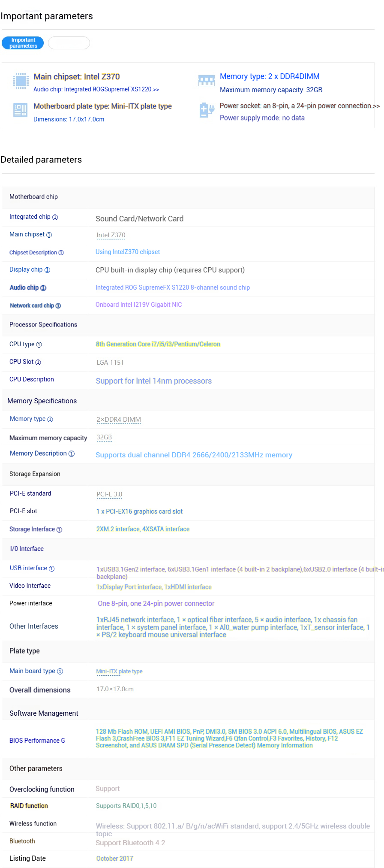384x868 pixels.
Task: Open the Audio chip: Integrated ROGSupremeFXS1220 summary link
Action: pos(96,89)
